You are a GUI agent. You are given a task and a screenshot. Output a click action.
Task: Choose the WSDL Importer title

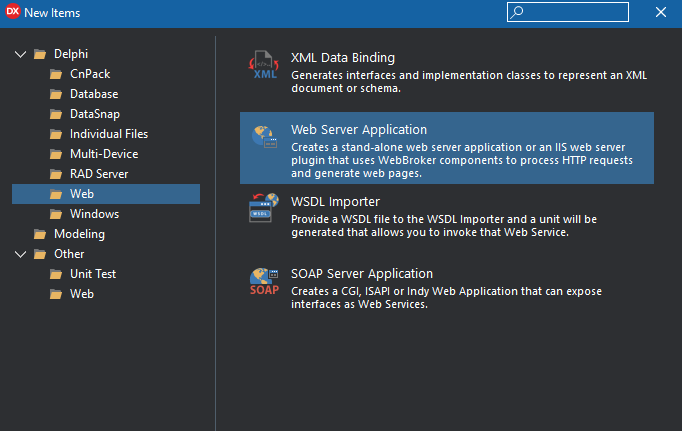(x=335, y=202)
